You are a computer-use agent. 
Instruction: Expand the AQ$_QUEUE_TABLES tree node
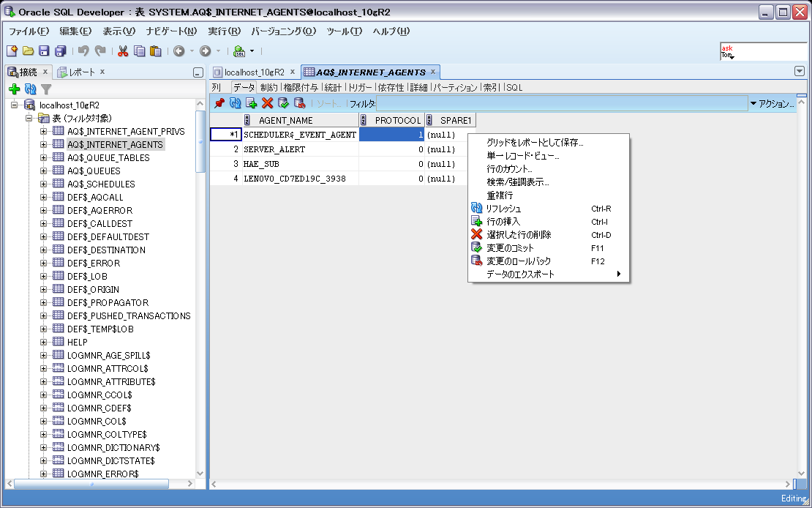coord(43,157)
